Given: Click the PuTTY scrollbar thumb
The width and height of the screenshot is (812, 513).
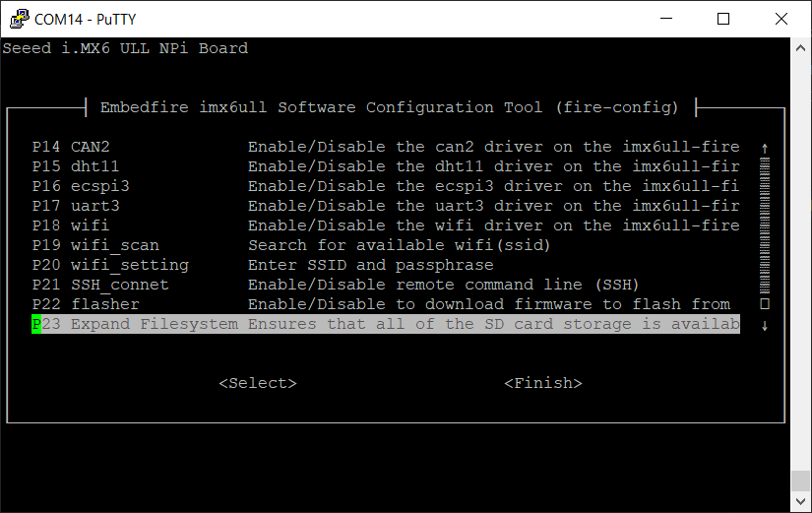Looking at the screenshot, I should pyautogui.click(x=800, y=481).
